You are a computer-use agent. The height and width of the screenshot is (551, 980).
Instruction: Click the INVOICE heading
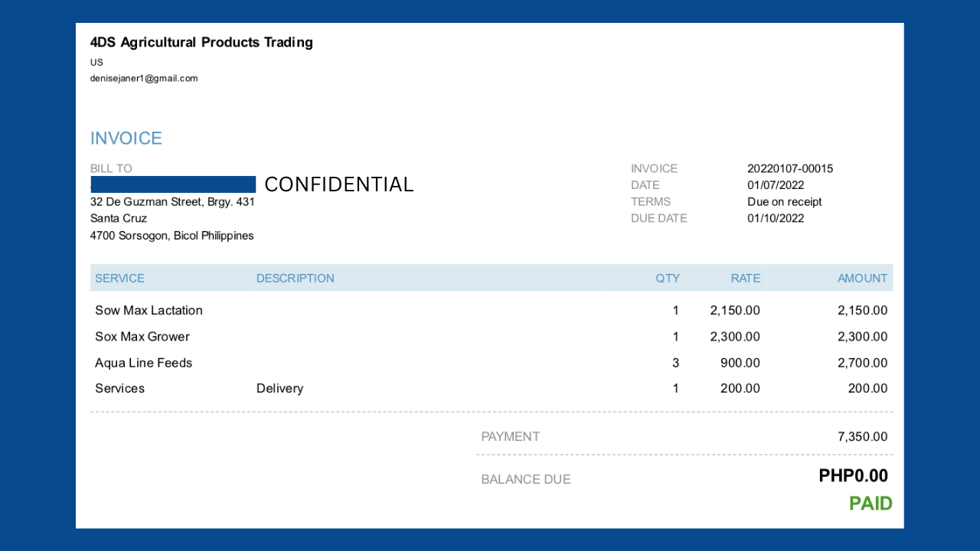[x=126, y=139]
